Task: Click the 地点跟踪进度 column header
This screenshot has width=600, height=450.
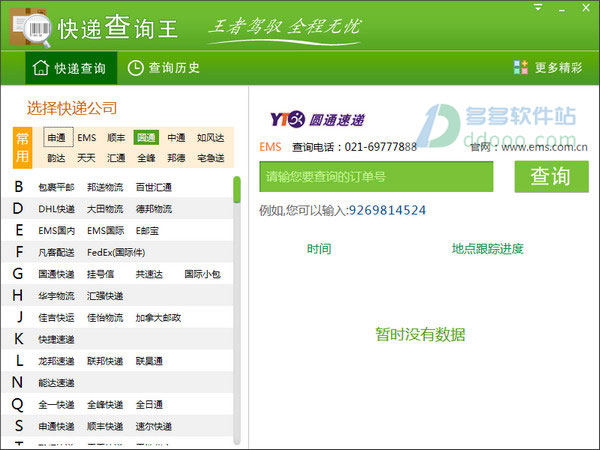Action: click(487, 249)
